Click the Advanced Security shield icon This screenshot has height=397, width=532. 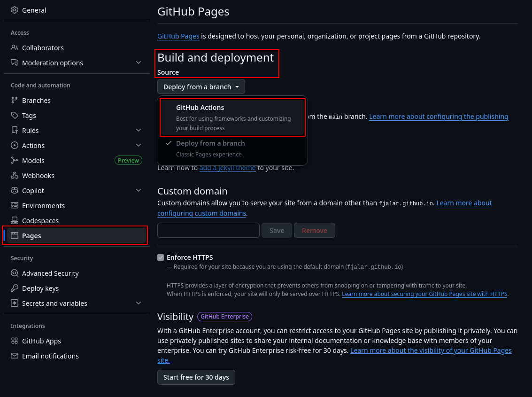[14, 273]
